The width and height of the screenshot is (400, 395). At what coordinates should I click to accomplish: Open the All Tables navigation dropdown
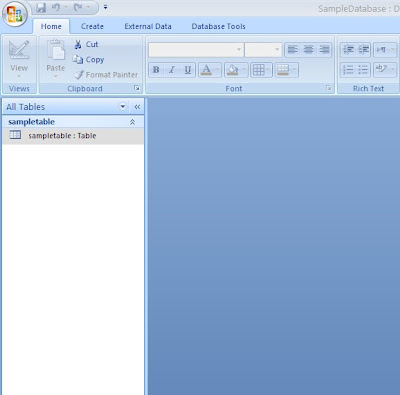click(x=123, y=107)
